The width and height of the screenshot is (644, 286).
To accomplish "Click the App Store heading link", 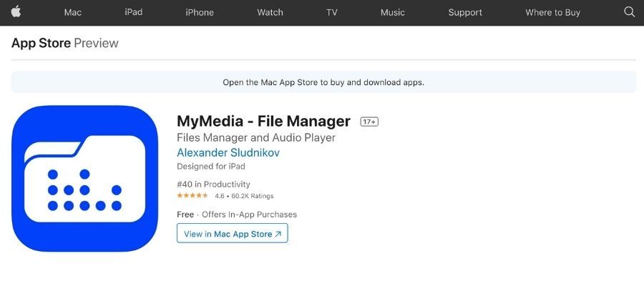I will coord(41,43).
